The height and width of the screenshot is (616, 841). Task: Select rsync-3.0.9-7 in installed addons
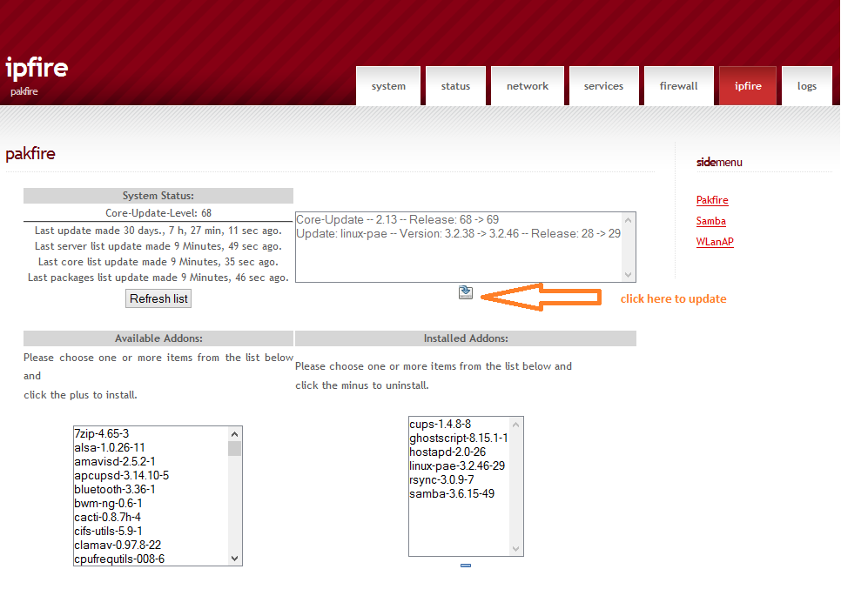[x=459, y=479]
